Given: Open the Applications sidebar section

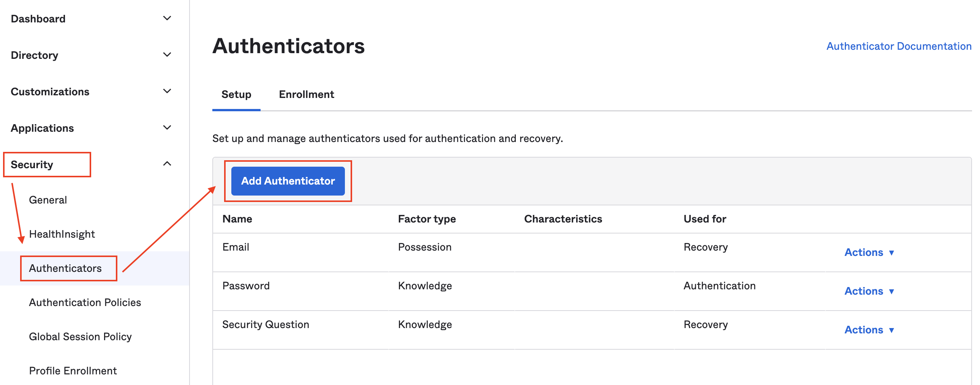Looking at the screenshot, I should pos(42,128).
